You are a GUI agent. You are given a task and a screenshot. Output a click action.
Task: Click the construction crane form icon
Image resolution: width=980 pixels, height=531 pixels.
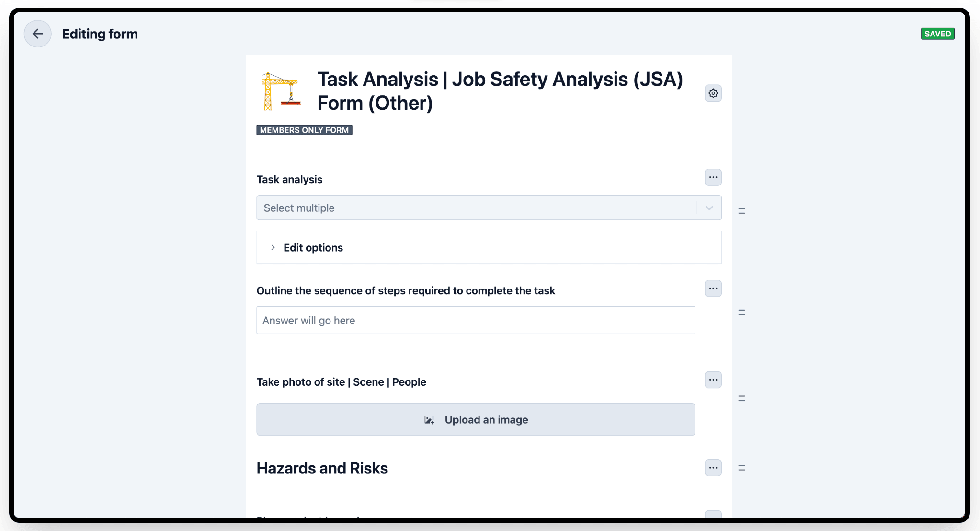click(281, 91)
